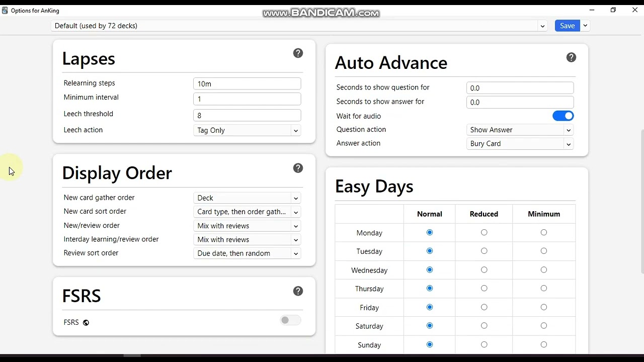
Task: Select Normal for Monday
Action: 430,232
